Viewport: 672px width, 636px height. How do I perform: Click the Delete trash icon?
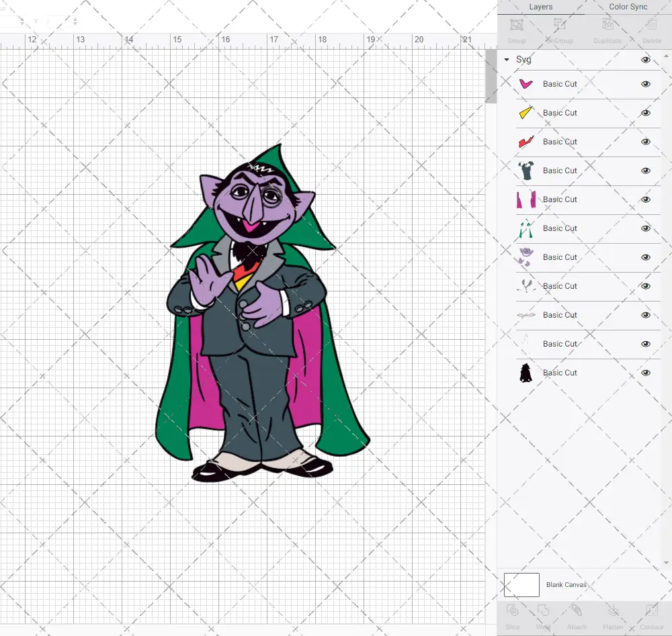652,24
